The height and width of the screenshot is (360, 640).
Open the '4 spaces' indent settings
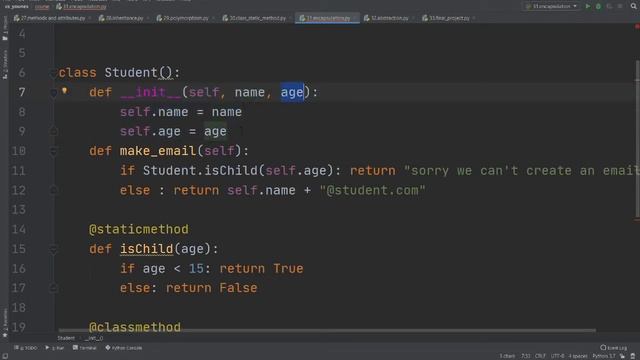pyautogui.click(x=578, y=356)
